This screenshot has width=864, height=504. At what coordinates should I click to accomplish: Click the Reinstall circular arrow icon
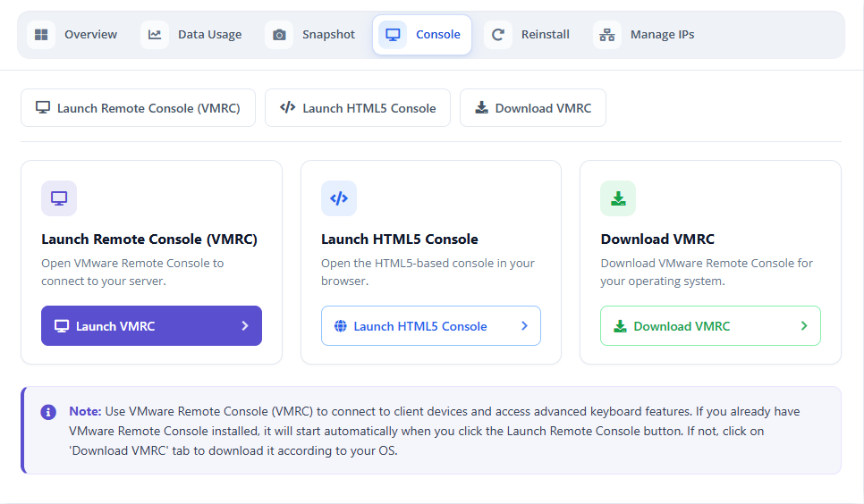point(498,35)
